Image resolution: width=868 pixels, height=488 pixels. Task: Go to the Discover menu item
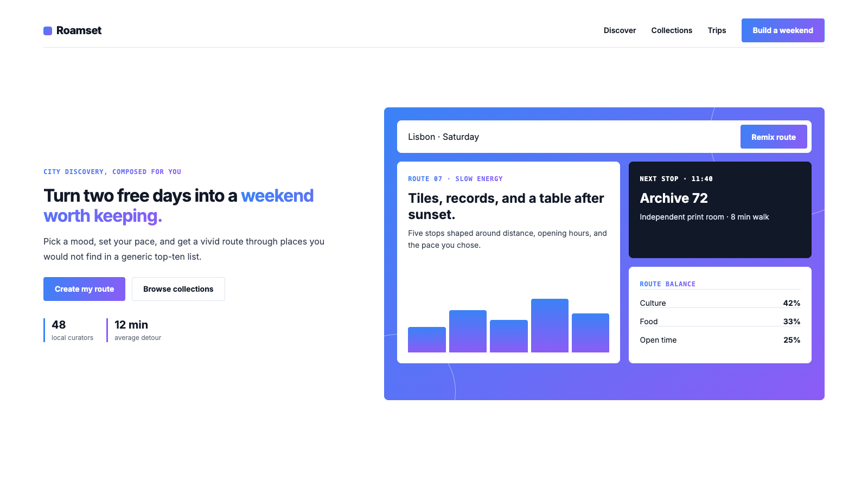tap(620, 30)
